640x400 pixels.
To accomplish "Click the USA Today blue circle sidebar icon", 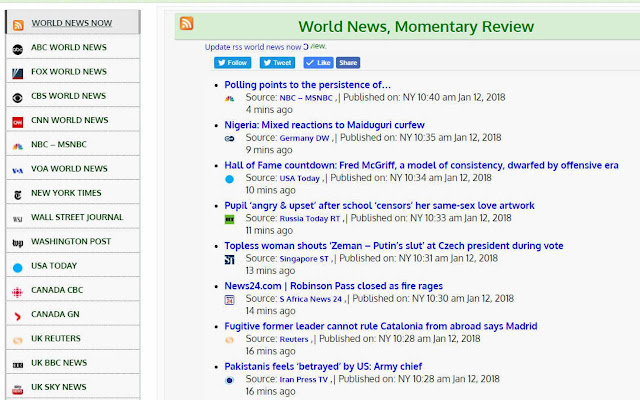I will 18,268.
